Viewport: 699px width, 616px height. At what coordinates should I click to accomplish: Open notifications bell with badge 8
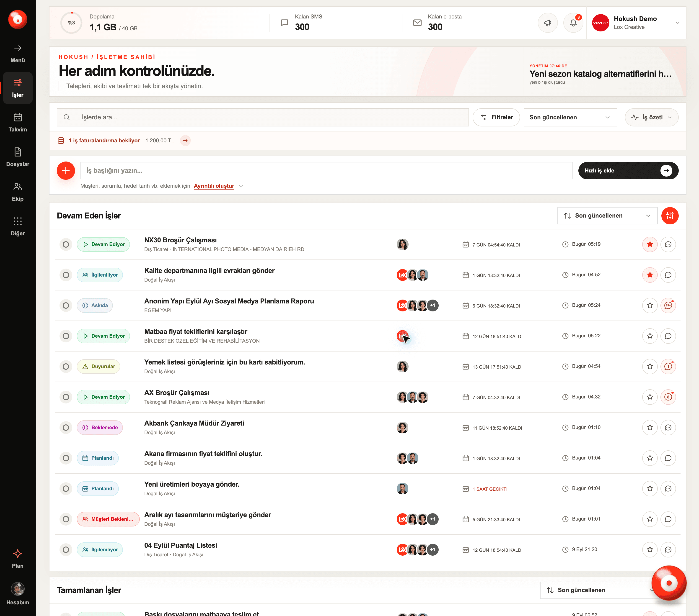[x=573, y=23]
